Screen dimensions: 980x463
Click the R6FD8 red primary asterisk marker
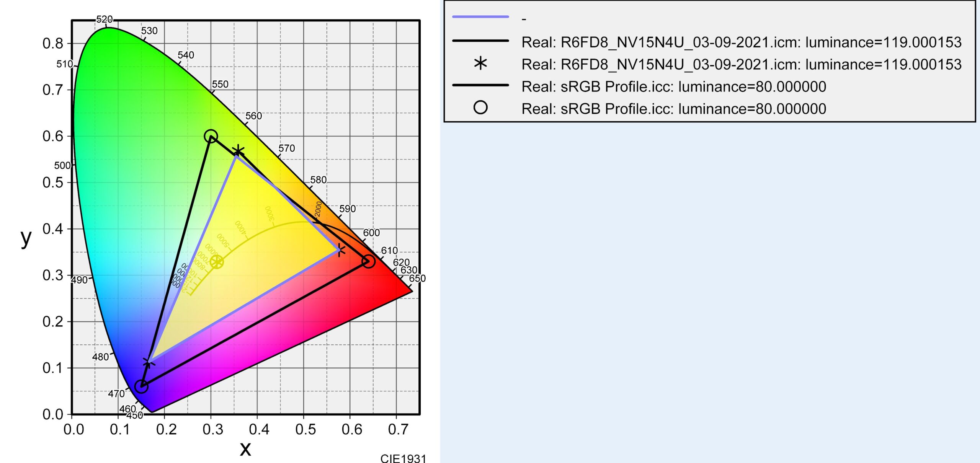pos(340,251)
